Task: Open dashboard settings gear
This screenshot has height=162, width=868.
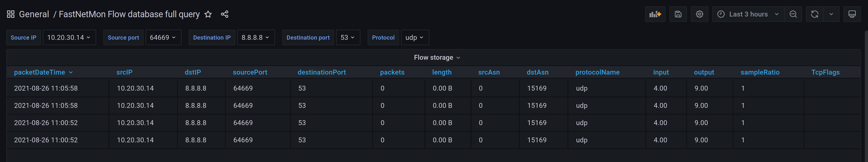Action: click(700, 14)
